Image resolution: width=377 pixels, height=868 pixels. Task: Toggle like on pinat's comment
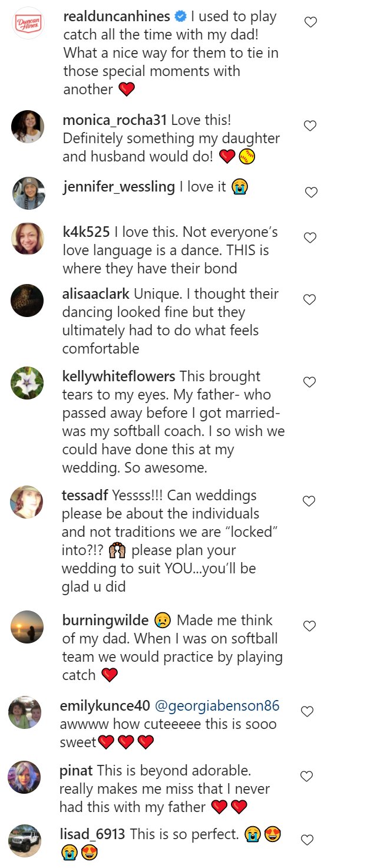[306, 777]
